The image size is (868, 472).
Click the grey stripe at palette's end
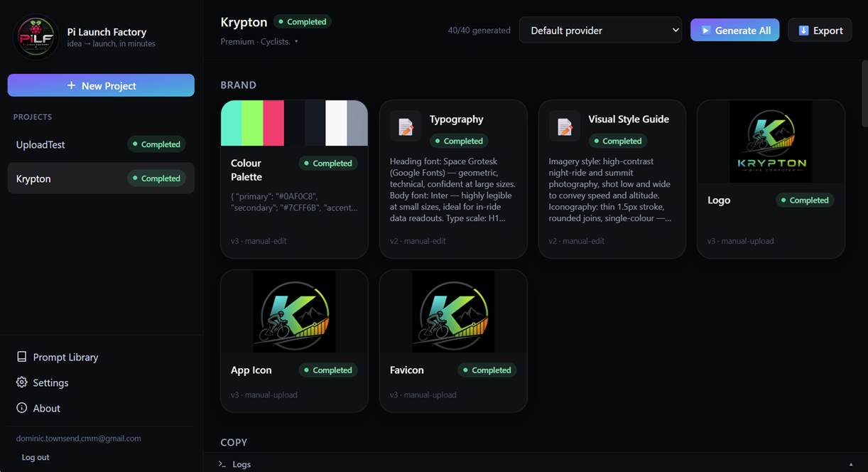[x=357, y=123]
